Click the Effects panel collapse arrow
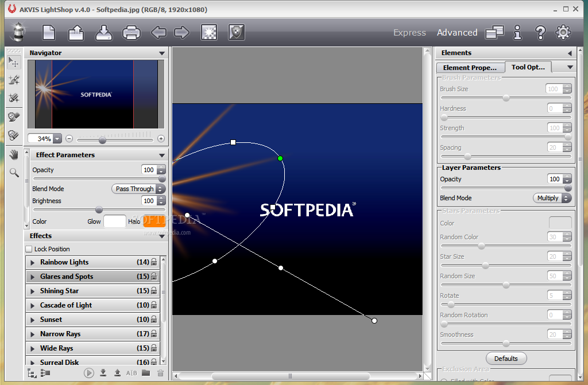Viewport: 588px width, 385px height. coord(161,236)
